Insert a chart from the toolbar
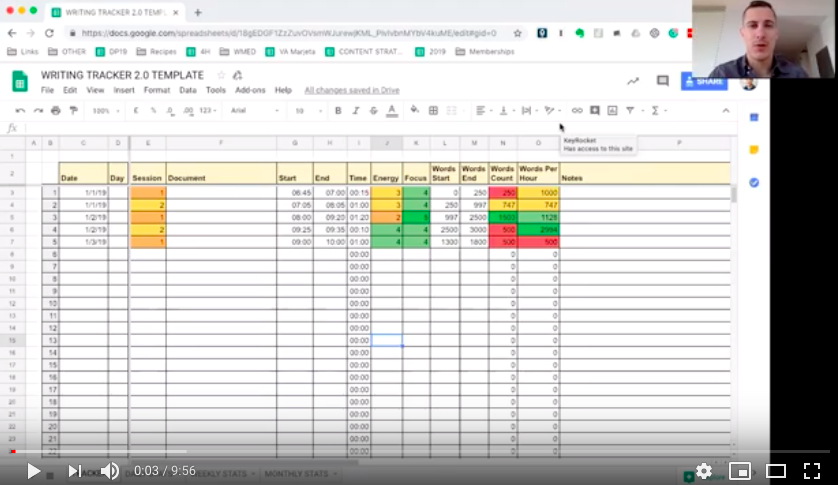Image resolution: width=838 pixels, height=485 pixels. tap(612, 111)
